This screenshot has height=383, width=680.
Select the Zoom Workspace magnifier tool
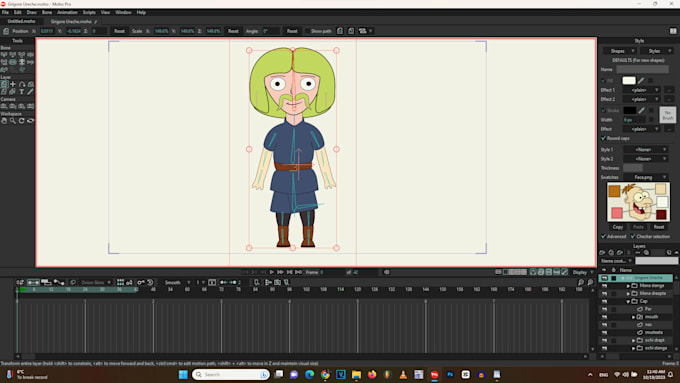[13, 121]
